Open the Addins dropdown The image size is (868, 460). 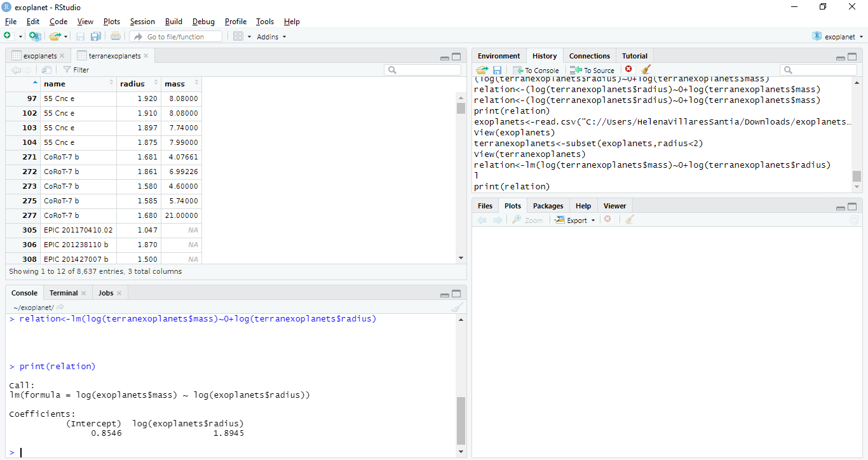pyautogui.click(x=271, y=37)
